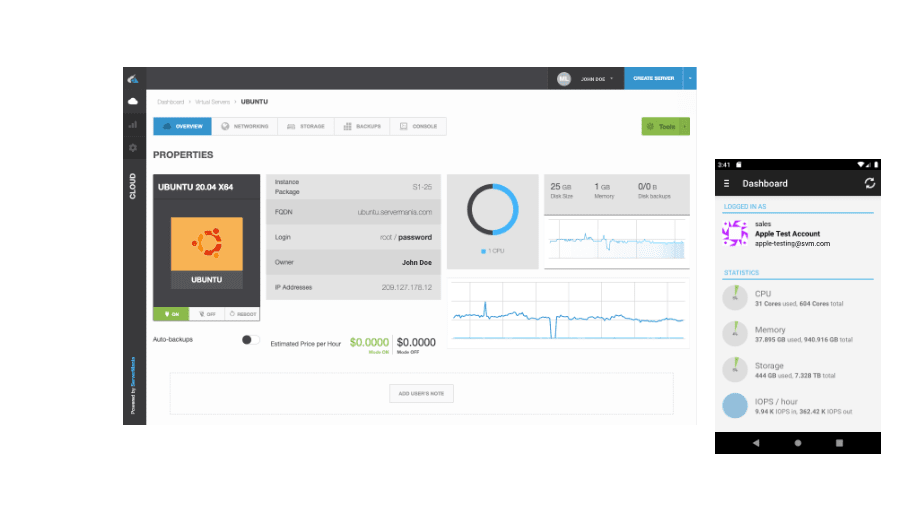Click the cloud icon in left sidebar
This screenshot has width=904, height=521.
click(133, 101)
